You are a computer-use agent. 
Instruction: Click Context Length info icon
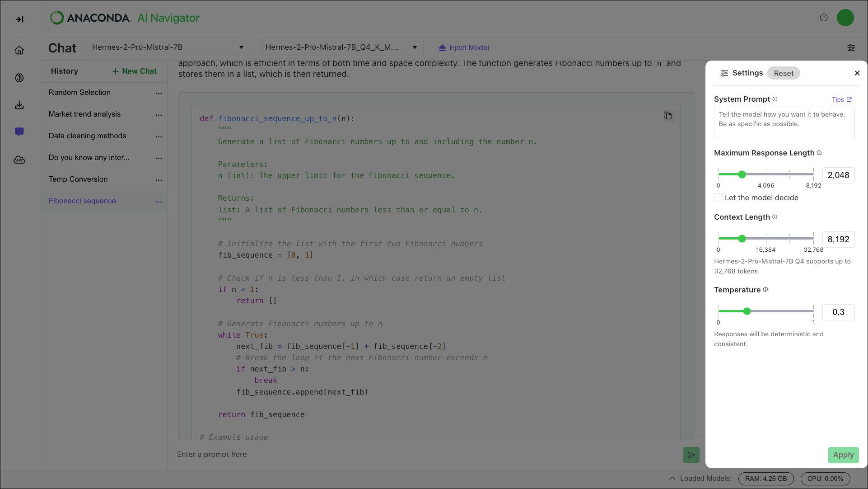[x=775, y=217]
